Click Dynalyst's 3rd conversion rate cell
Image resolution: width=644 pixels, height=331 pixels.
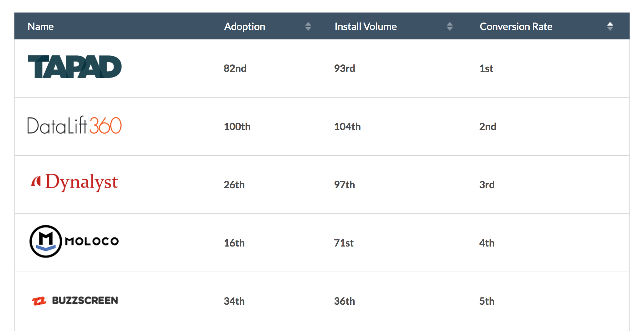487,185
